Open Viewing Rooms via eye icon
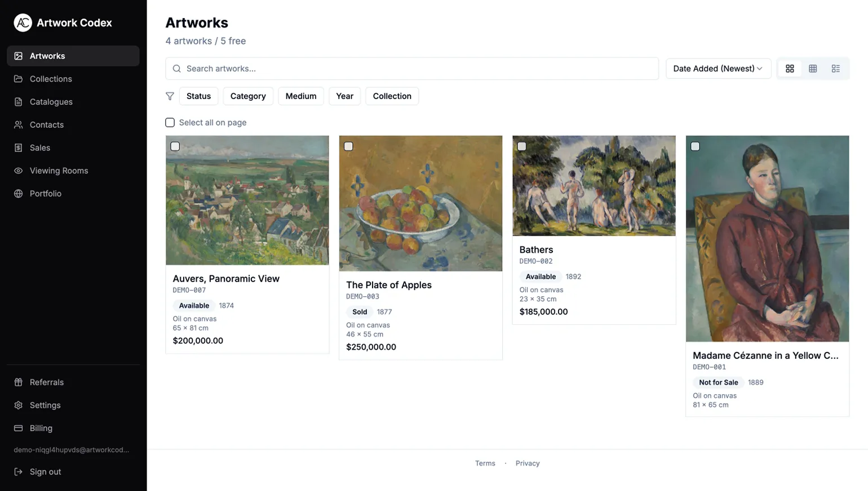Image resolution: width=868 pixels, height=491 pixels. point(19,171)
